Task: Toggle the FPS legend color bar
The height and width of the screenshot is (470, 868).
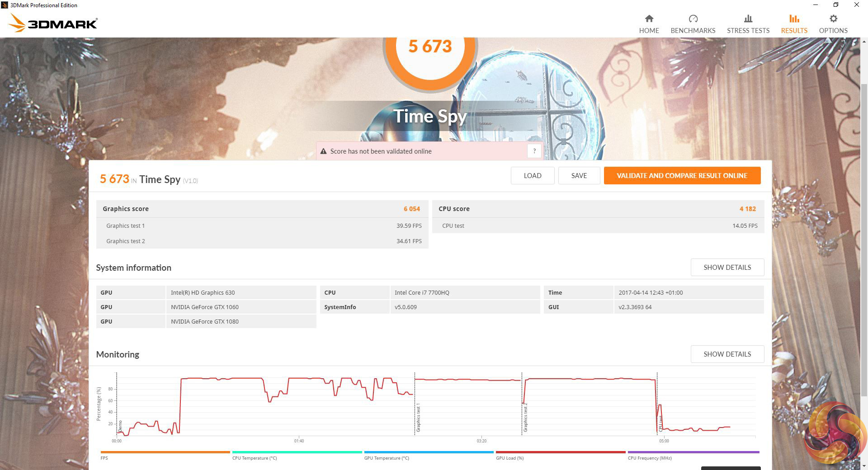Action: (x=165, y=452)
